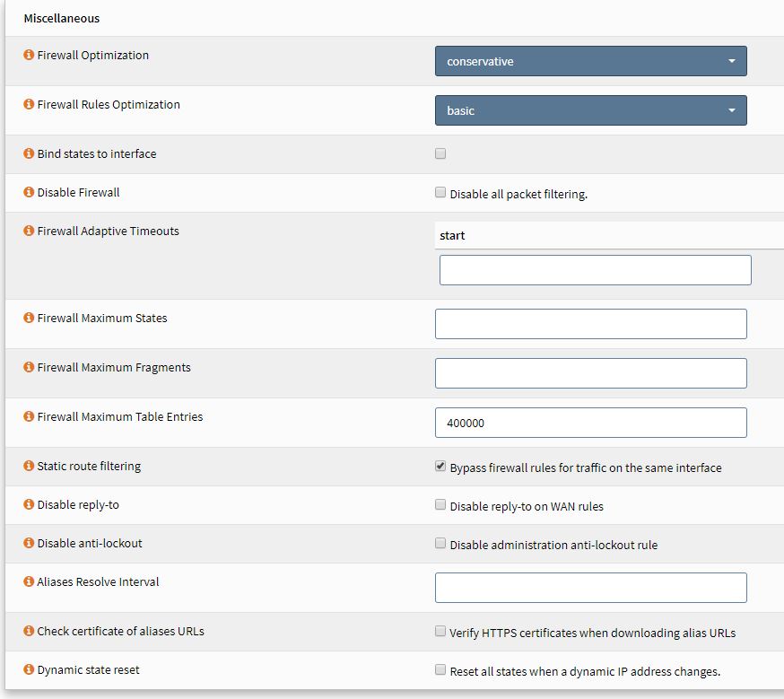Click the Bind states to interface label
The image size is (784, 699).
97,154
